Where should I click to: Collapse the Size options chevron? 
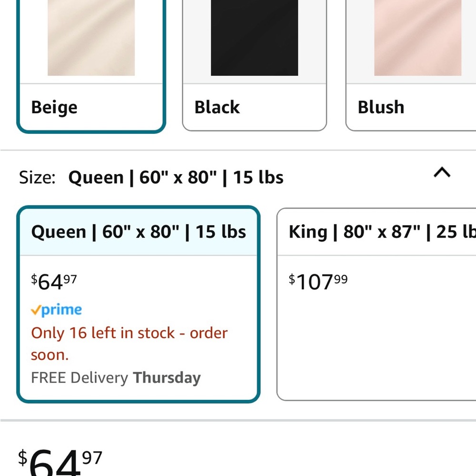[x=442, y=172]
